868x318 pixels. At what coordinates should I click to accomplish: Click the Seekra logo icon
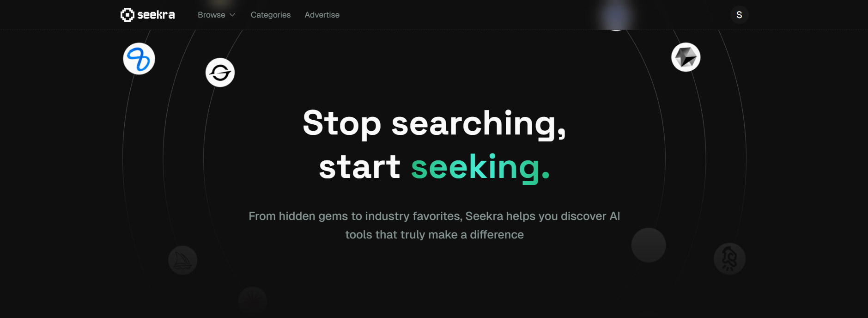pos(127,14)
